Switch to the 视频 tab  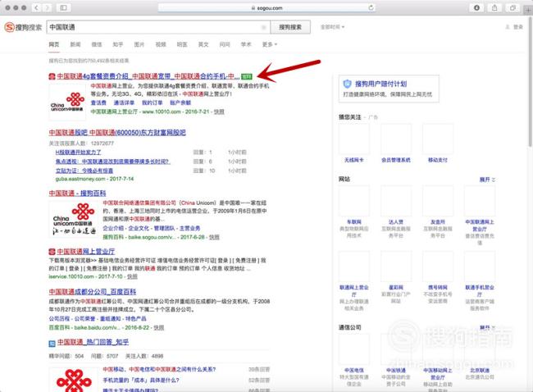(x=161, y=44)
